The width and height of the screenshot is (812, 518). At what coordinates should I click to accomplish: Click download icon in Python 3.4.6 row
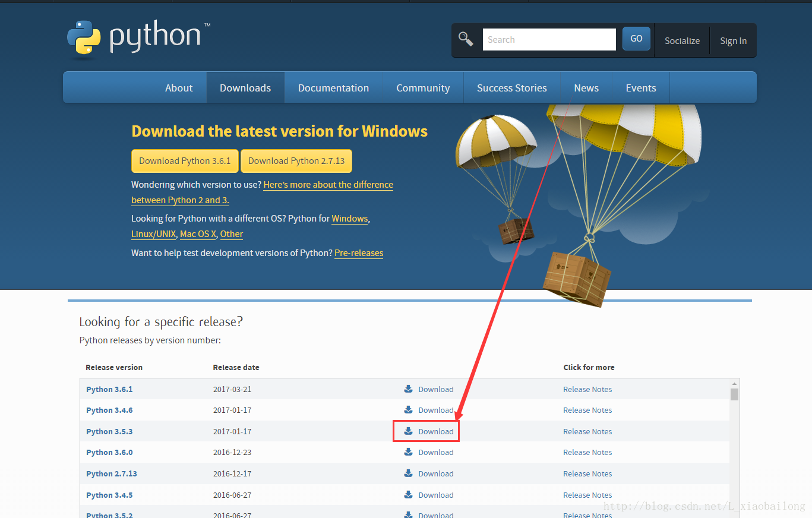coord(409,410)
